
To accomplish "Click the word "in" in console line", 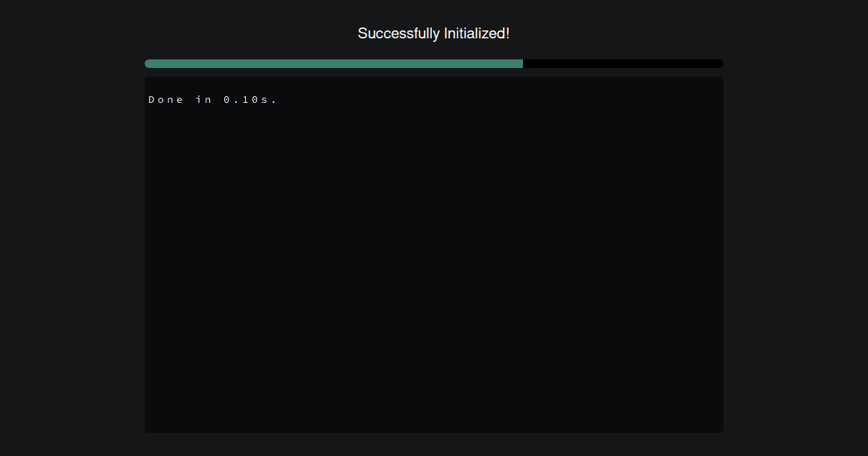I will pos(204,100).
